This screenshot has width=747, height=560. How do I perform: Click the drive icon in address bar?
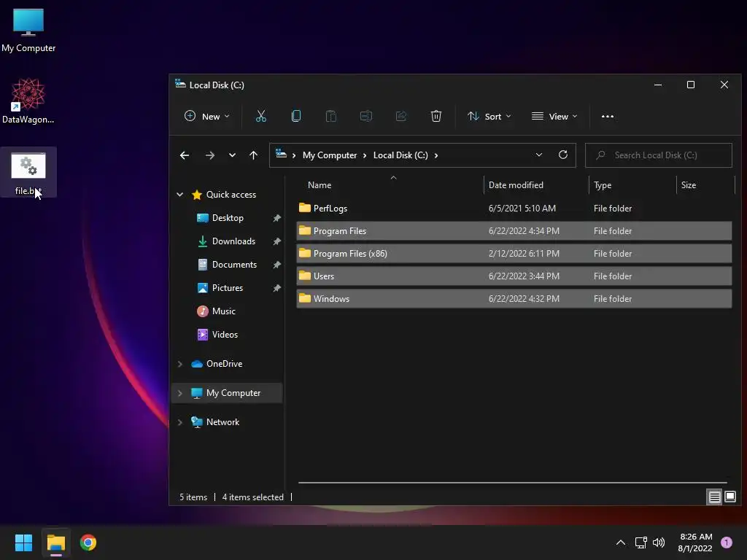tap(281, 154)
